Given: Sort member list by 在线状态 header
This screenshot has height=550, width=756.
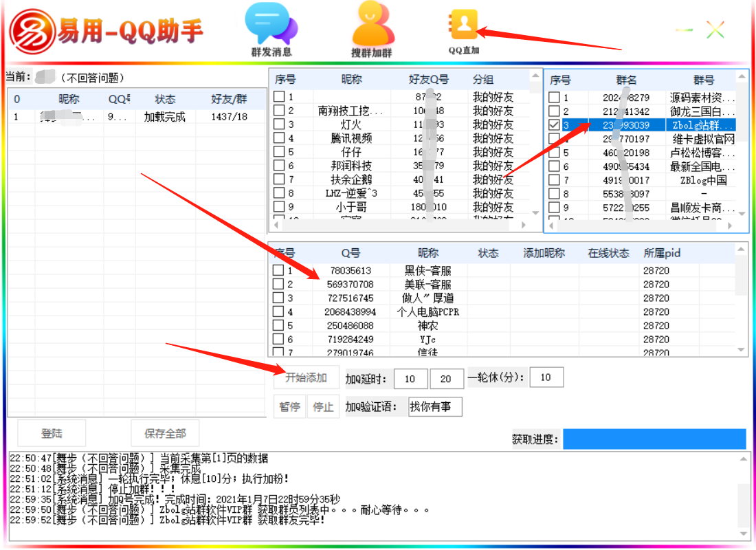Looking at the screenshot, I should (x=608, y=253).
